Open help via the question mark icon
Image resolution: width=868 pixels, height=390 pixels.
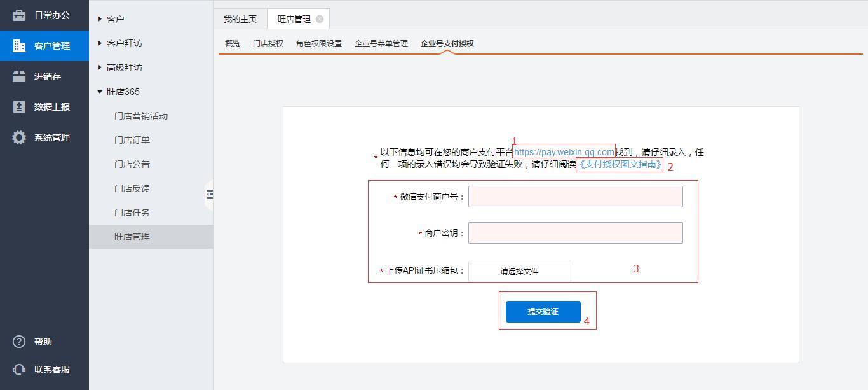(x=19, y=342)
